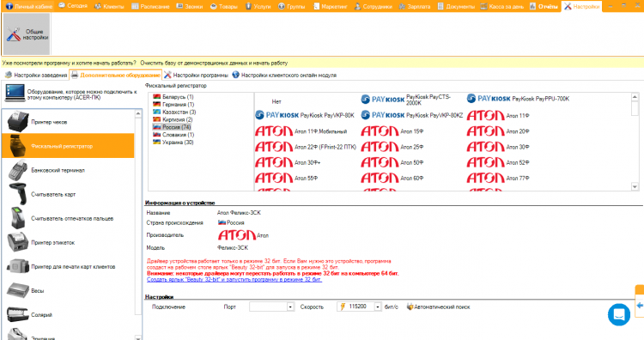
Task: Open Зарплата in top menu
Action: click(x=415, y=7)
